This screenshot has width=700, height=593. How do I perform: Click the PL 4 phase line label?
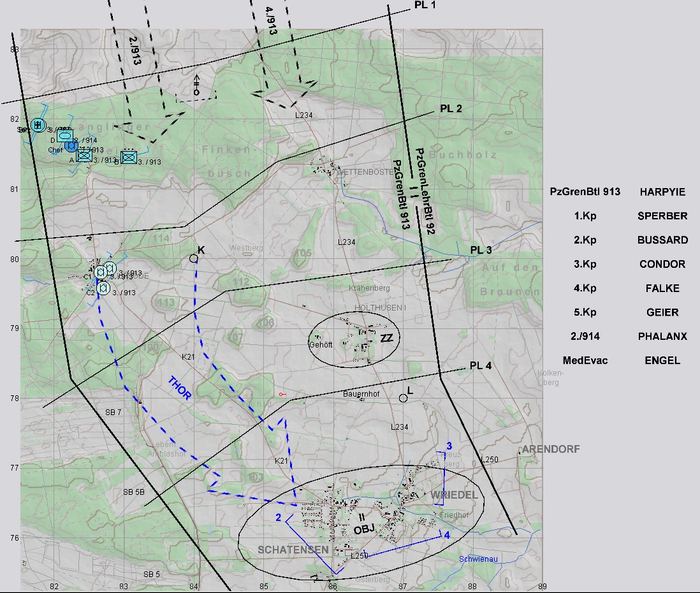pos(480,365)
